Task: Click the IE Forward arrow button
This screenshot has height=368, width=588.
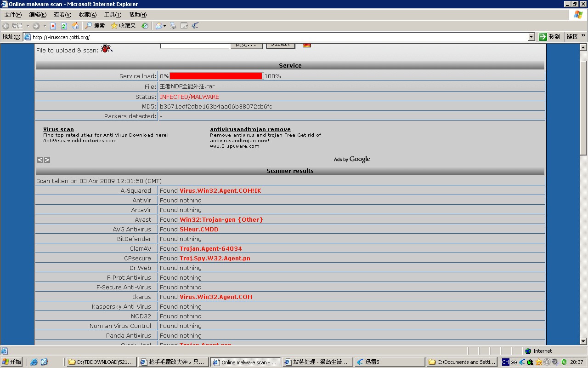Action: [x=36, y=26]
